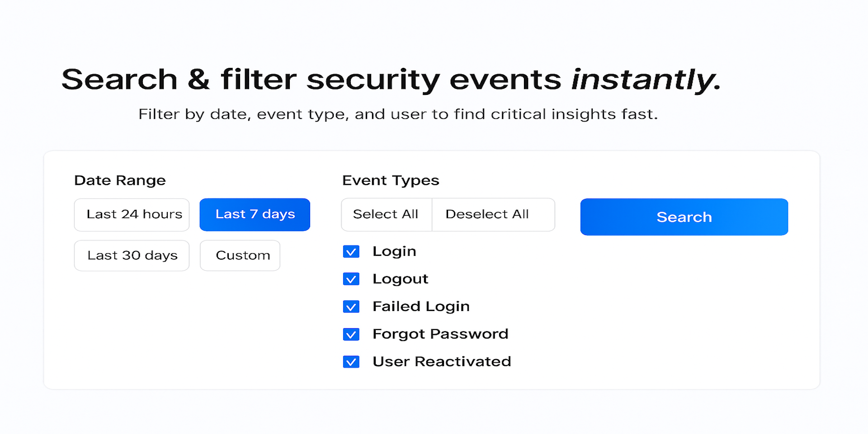Run the blue Search button
This screenshot has width=868, height=434.
(x=684, y=217)
